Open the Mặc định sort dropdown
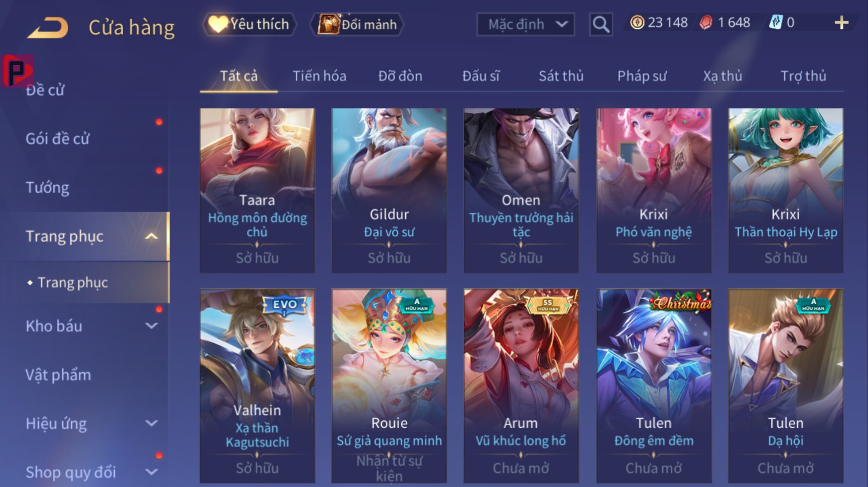Screen dimensions: 868x487 click(525, 24)
